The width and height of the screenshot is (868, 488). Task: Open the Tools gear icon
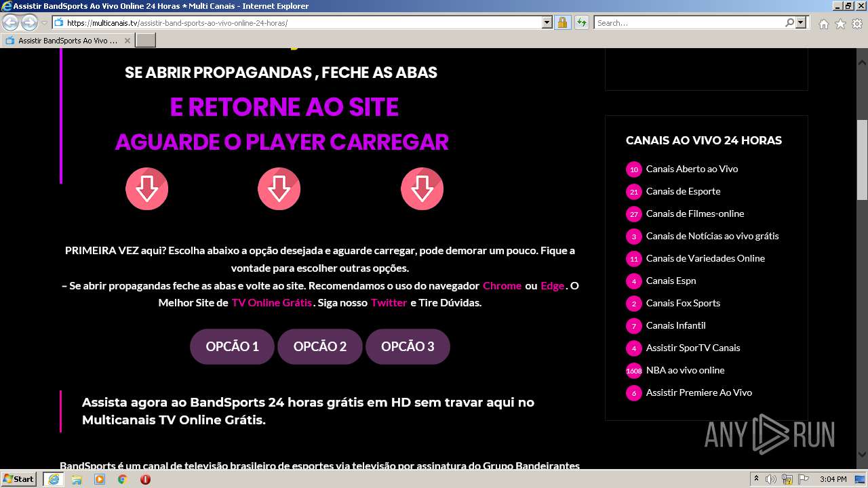[857, 24]
